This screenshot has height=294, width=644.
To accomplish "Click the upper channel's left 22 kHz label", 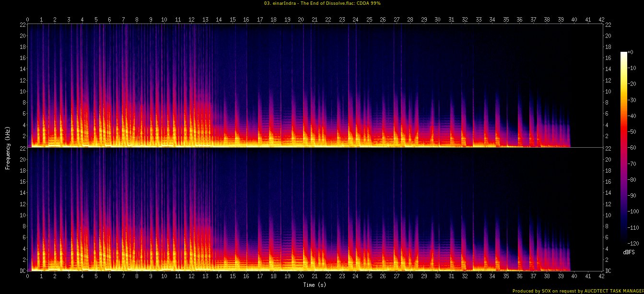I will tap(22, 25).
